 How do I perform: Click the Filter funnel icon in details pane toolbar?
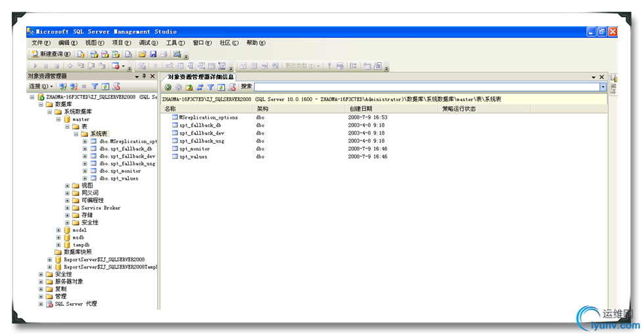click(211, 87)
